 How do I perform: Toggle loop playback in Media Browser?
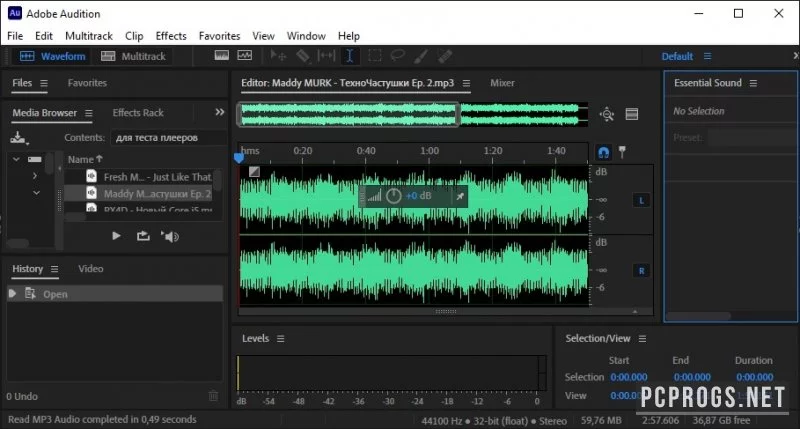143,236
